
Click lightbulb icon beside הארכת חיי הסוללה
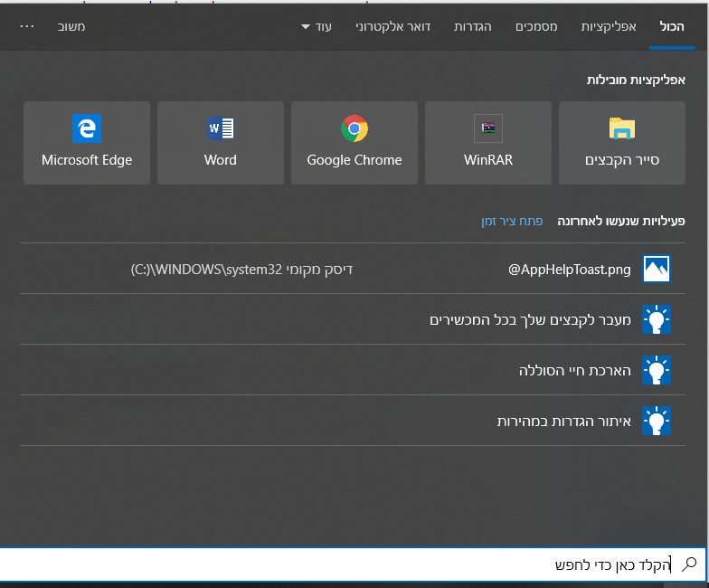point(657,370)
